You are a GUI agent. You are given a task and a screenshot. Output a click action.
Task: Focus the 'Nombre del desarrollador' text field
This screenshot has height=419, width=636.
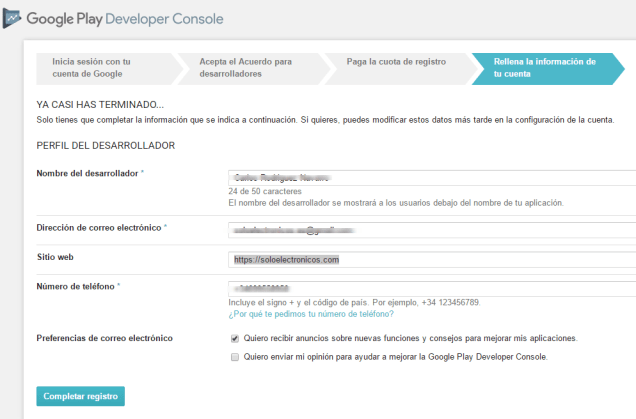pyautogui.click(x=430, y=177)
